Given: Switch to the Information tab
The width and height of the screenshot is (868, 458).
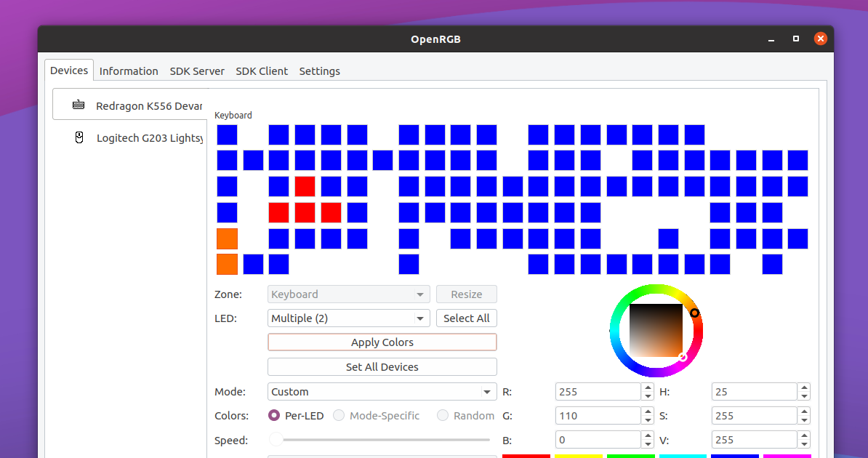Looking at the screenshot, I should (129, 71).
